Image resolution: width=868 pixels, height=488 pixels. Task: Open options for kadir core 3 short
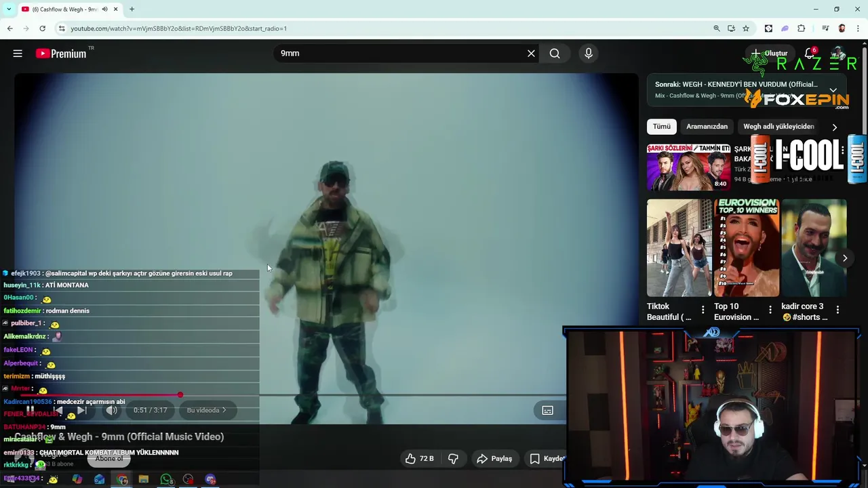pyautogui.click(x=837, y=310)
